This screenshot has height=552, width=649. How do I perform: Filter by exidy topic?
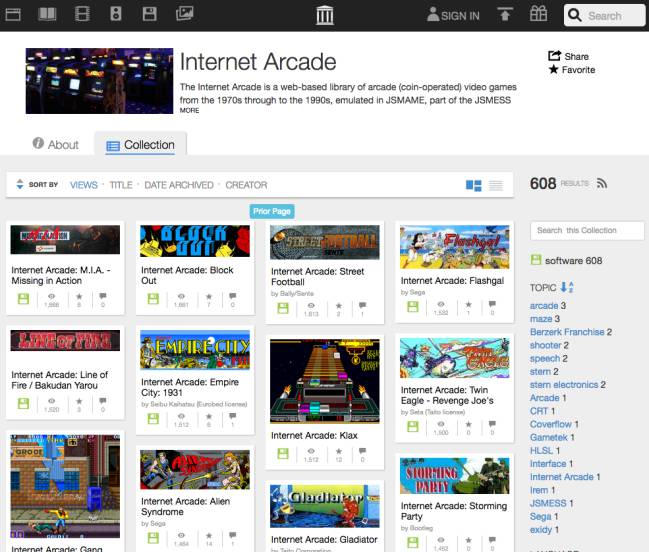pos(541,530)
